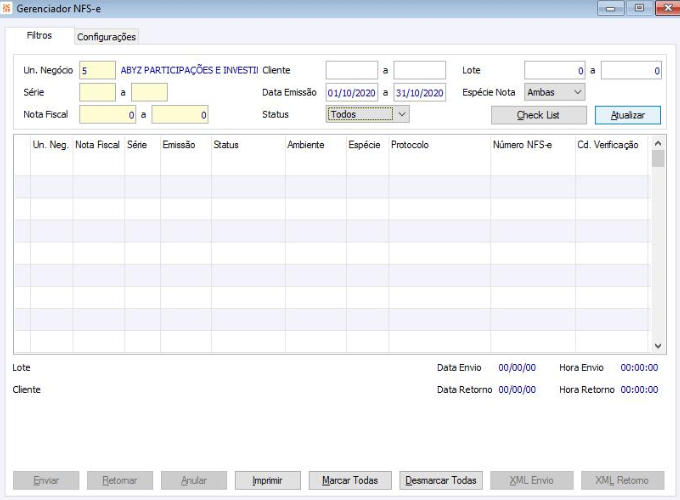This screenshot has width=680, height=500.
Task: Click the Nota Fiscal column header
Action: (x=98, y=145)
